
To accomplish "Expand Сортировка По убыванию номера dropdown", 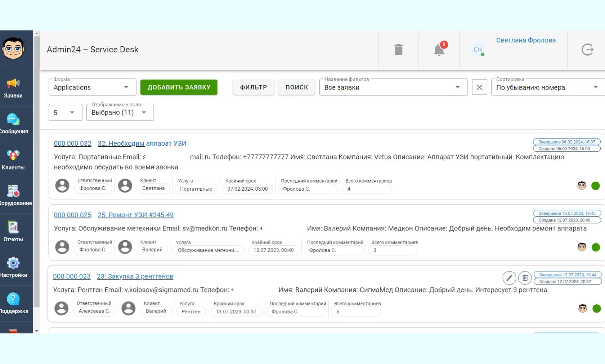I will pyautogui.click(x=548, y=87).
